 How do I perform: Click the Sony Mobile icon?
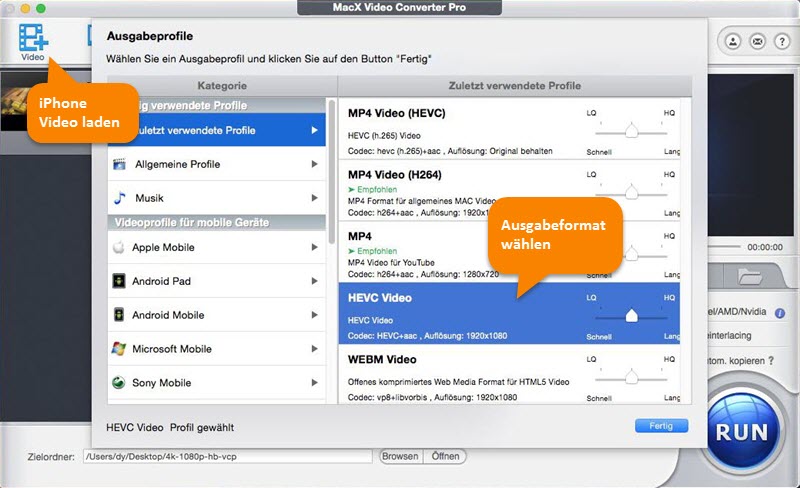point(119,382)
